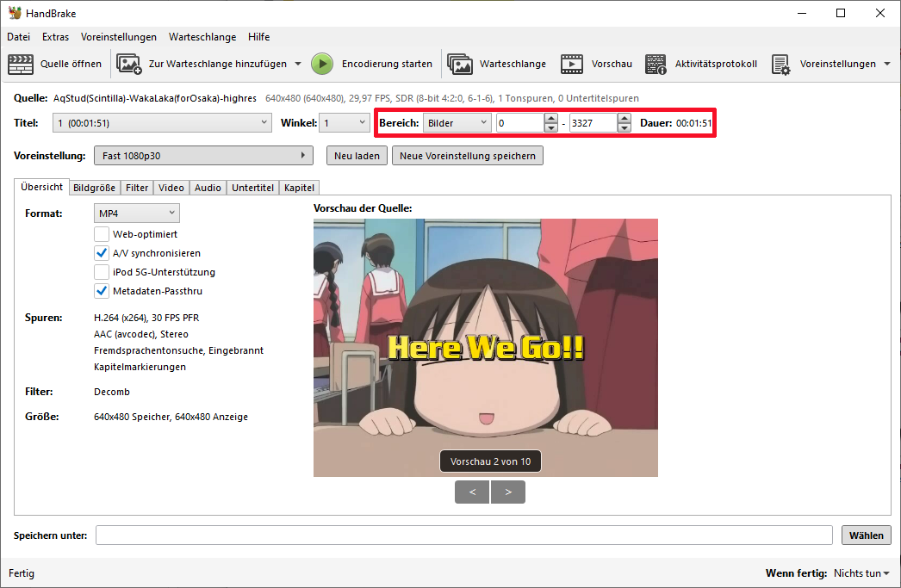
Task: Click the source preview image
Action: tap(486, 348)
